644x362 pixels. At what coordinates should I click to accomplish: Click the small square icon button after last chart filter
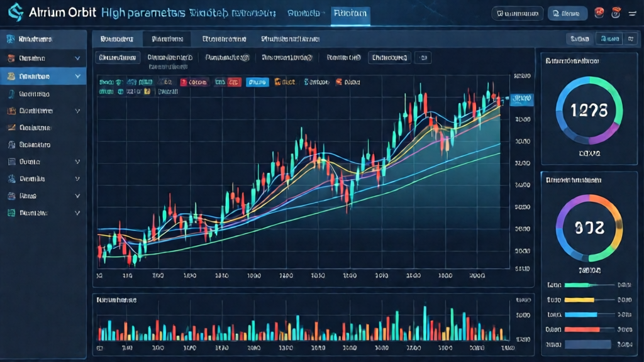423,58
